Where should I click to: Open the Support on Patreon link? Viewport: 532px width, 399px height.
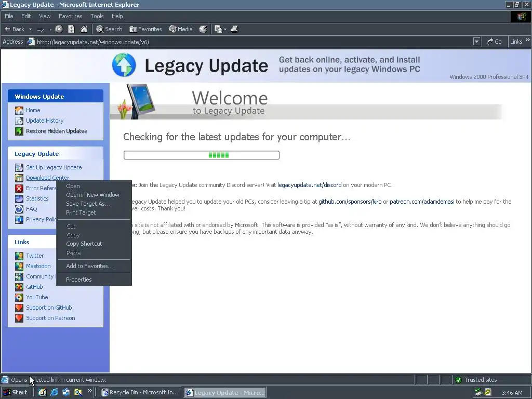(x=50, y=318)
